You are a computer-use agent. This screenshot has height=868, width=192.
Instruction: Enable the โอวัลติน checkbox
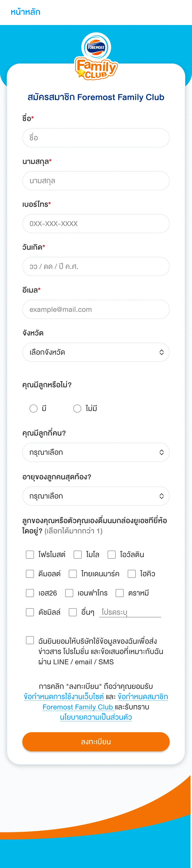point(111,555)
